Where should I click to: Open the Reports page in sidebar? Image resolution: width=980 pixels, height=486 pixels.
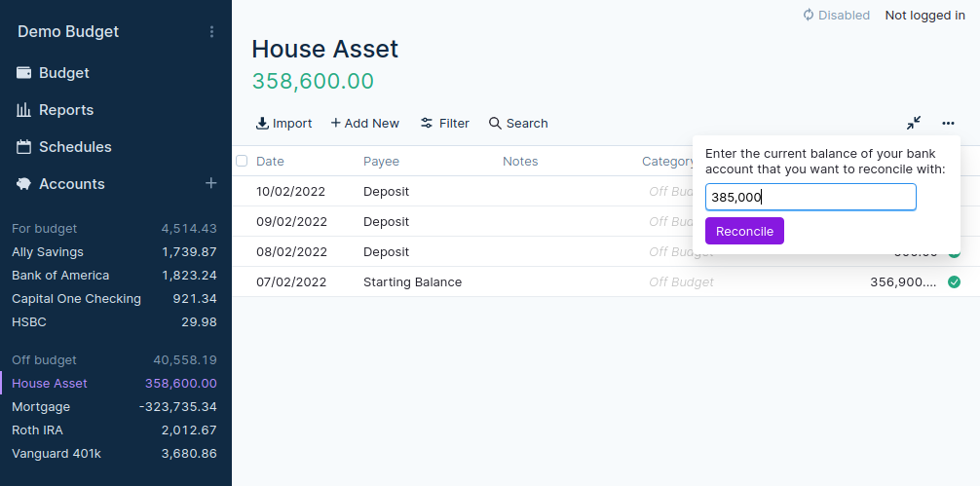tap(65, 110)
